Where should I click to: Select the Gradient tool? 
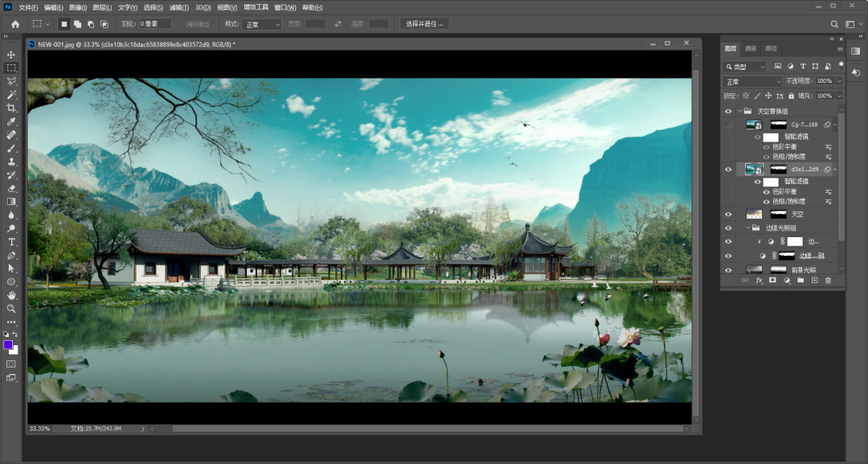pos(11,202)
